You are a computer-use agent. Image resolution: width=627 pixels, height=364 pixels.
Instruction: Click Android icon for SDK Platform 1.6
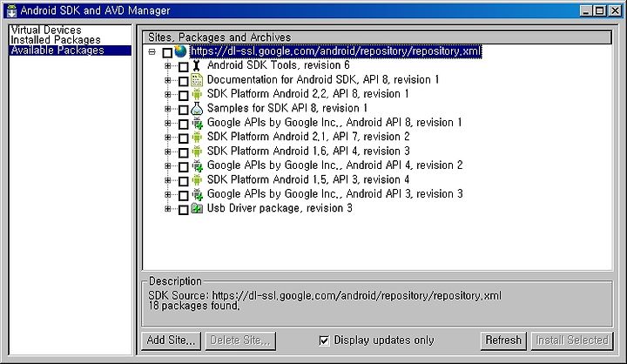(x=196, y=152)
